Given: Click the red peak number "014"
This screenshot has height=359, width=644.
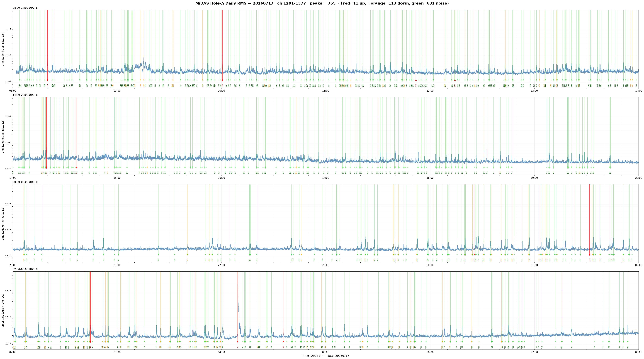Looking at the screenshot, I should pos(47,86).
